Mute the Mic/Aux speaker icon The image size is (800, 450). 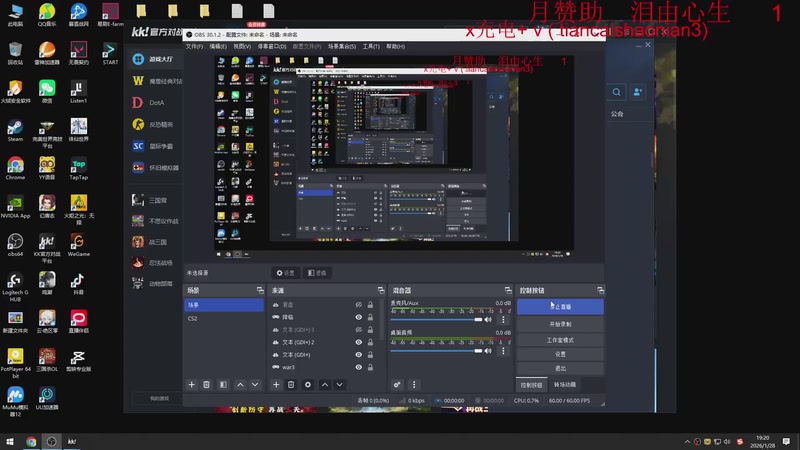(488, 319)
